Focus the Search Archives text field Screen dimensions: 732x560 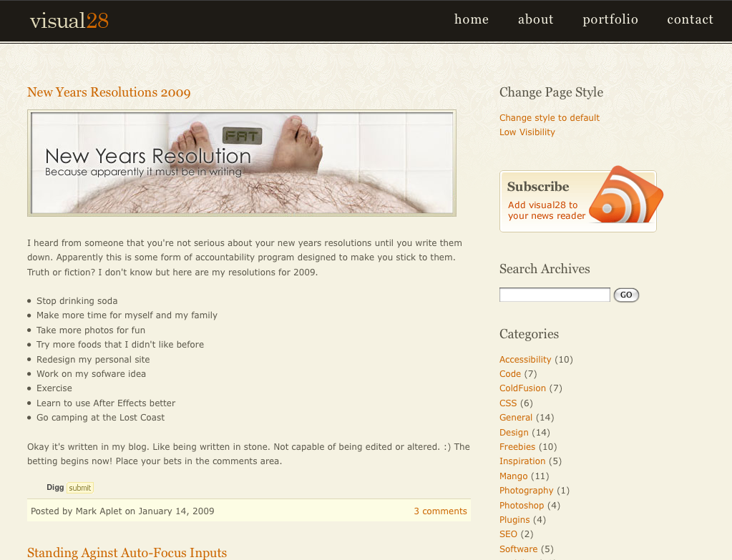555,295
